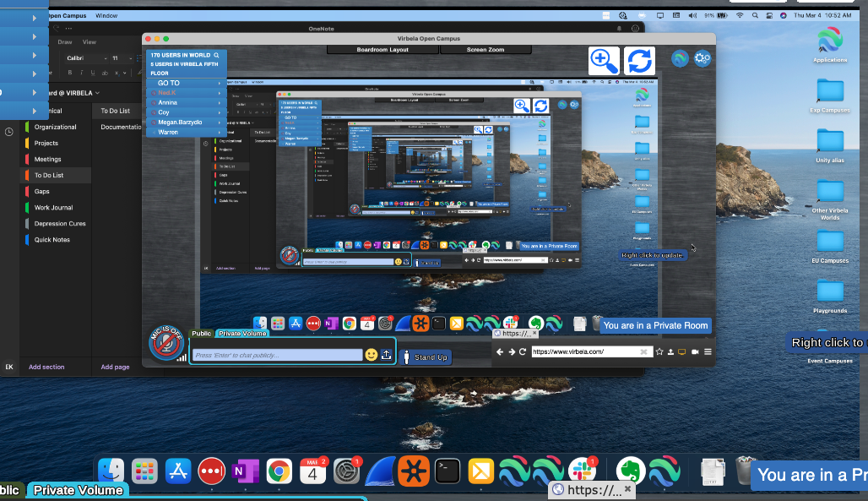Toggle Bold formatting in OneNote
This screenshot has height=501, width=868.
(70, 73)
